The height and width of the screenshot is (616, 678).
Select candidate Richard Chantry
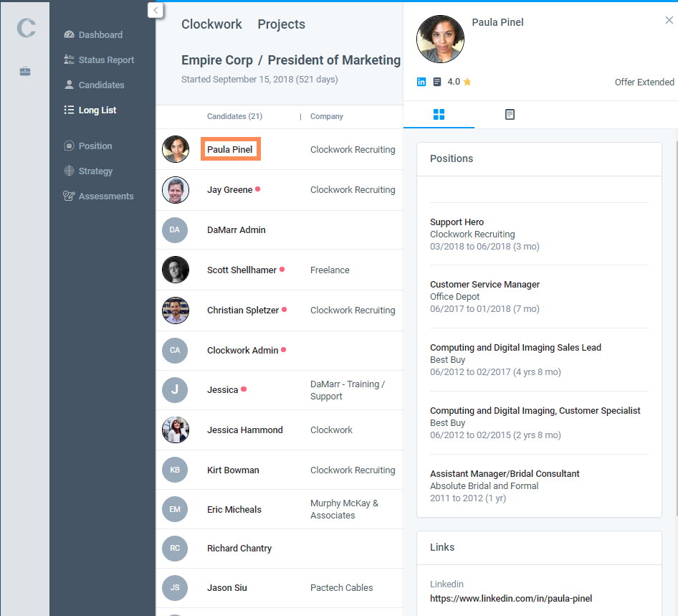click(239, 548)
